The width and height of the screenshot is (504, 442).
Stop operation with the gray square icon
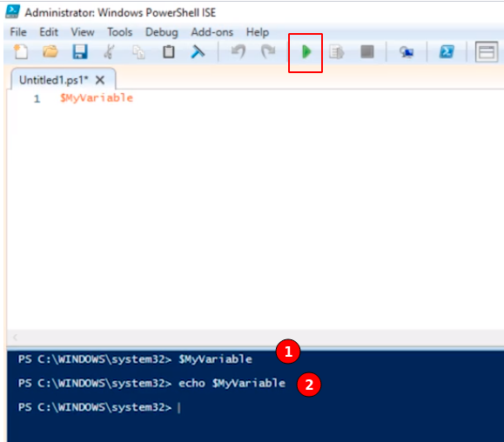[367, 51]
